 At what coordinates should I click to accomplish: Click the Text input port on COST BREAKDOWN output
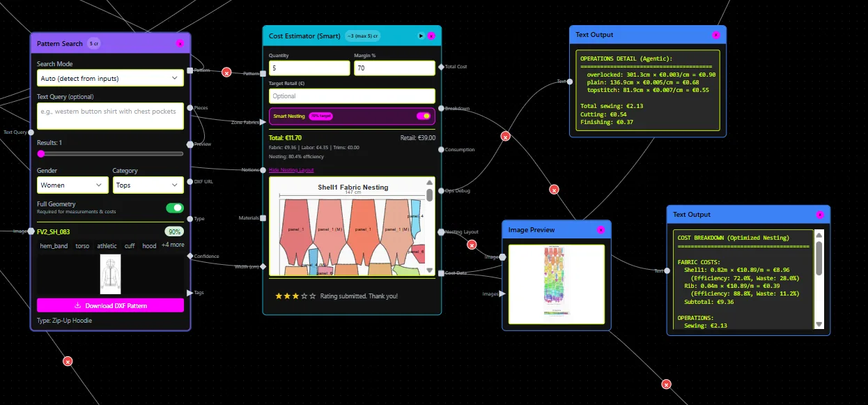click(x=667, y=270)
